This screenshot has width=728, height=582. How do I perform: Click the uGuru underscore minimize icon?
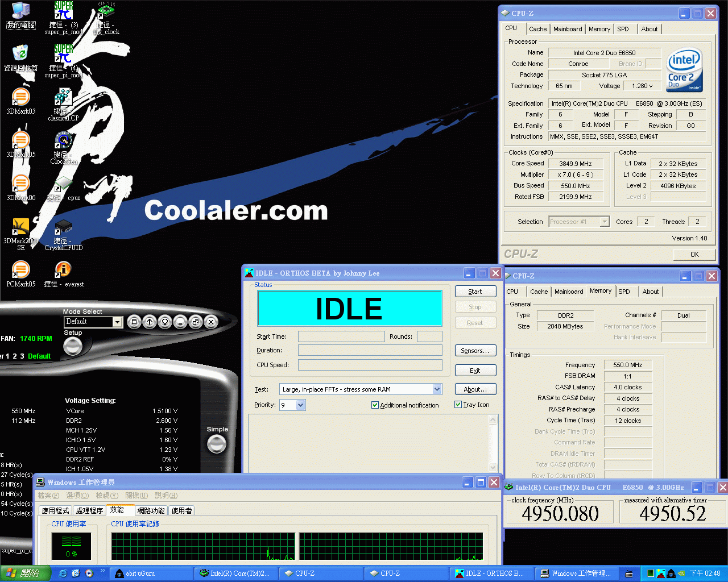pos(180,322)
